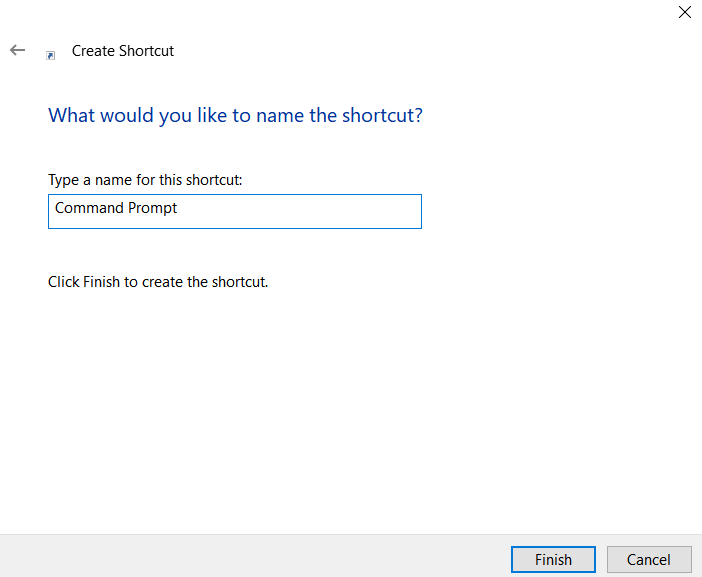This screenshot has height=577, width=702.
Task: Click the Type a name for this shortcut label
Action: tap(145, 180)
